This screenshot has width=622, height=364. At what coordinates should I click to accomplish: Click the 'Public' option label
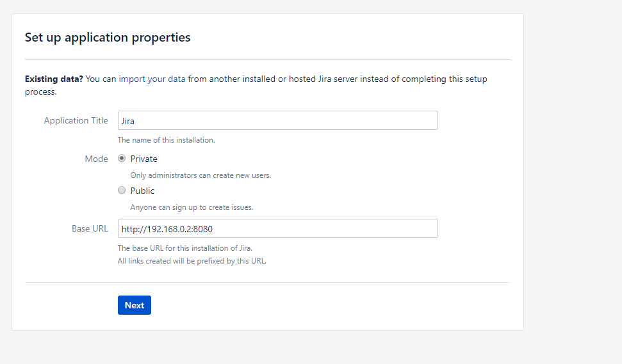point(142,191)
